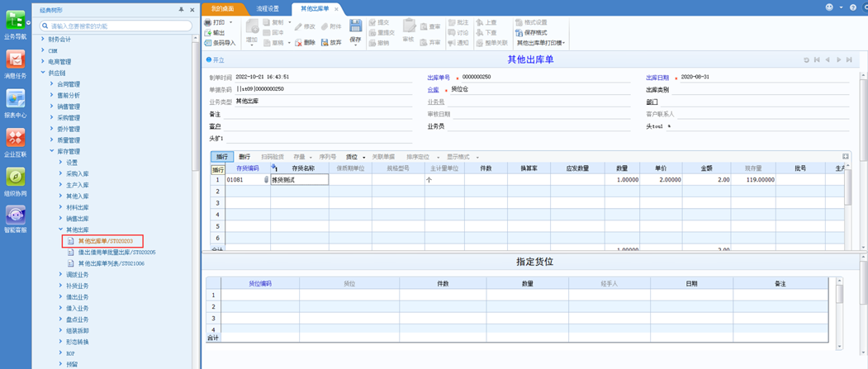The image size is (868, 369).
Task: Select the 其他出库单 tab
Action: 314,9
